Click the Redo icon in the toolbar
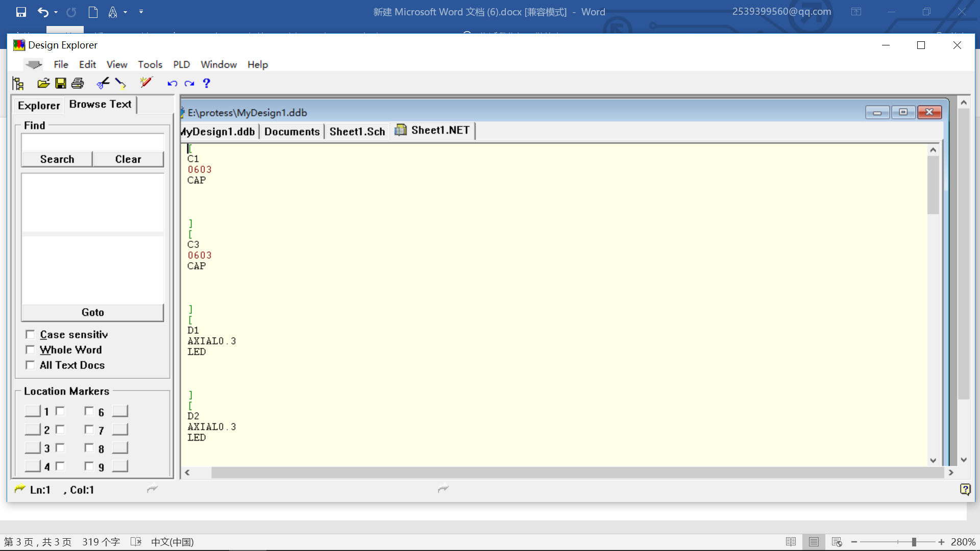The height and width of the screenshot is (551, 980). [189, 83]
